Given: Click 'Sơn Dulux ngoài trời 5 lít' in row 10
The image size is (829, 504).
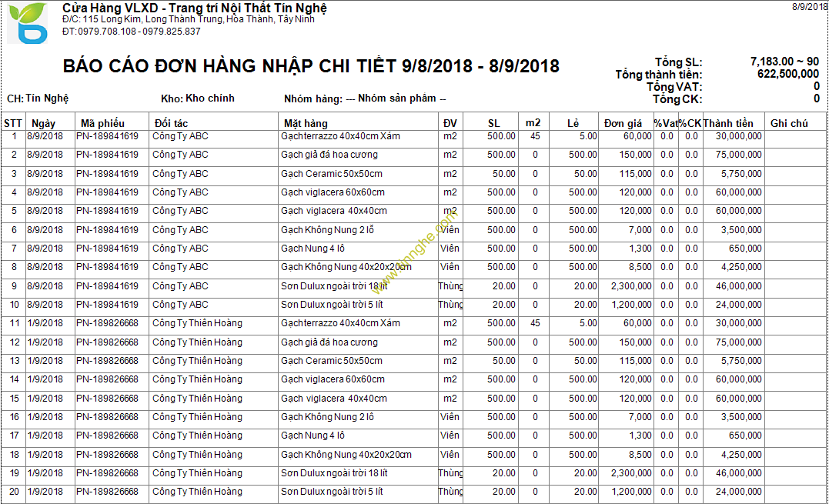Looking at the screenshot, I should pos(332,305).
